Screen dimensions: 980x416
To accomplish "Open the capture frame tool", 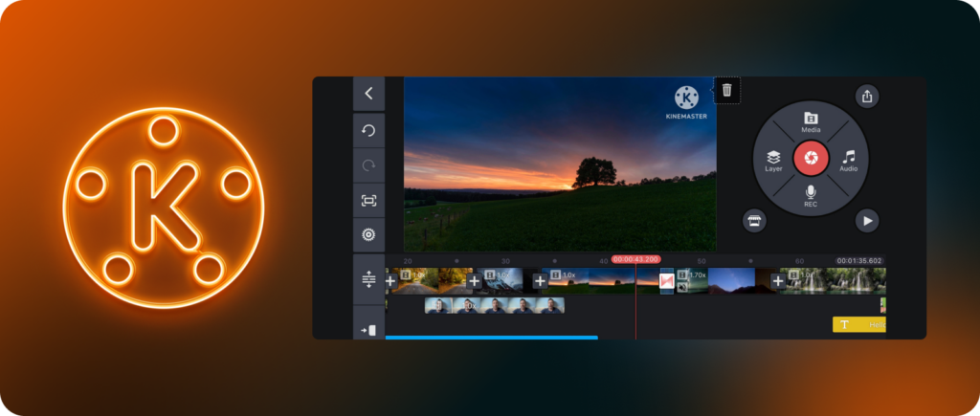I will (368, 200).
